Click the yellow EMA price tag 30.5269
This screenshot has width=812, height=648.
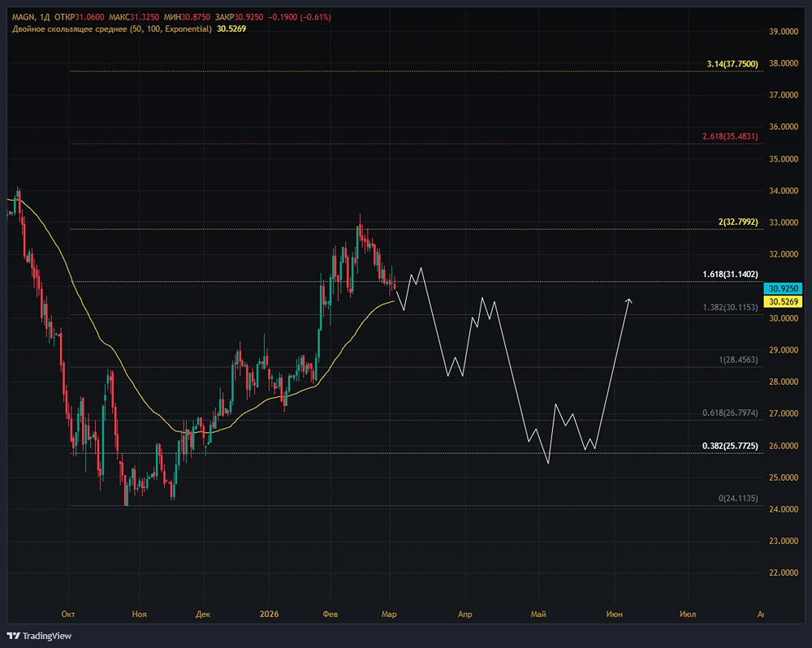(783, 301)
